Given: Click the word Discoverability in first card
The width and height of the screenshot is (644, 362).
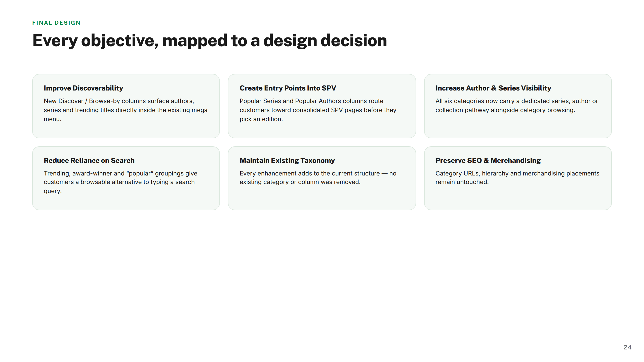Looking at the screenshot, I should coord(98,88).
